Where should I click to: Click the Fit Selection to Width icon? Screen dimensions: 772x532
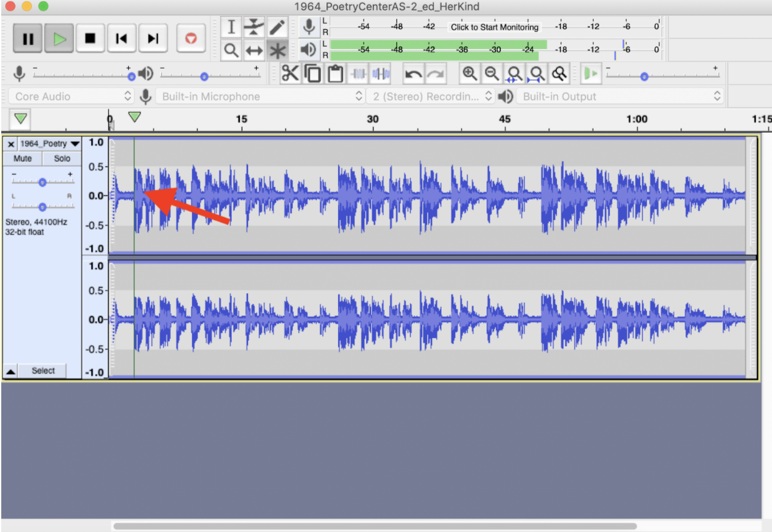[515, 74]
